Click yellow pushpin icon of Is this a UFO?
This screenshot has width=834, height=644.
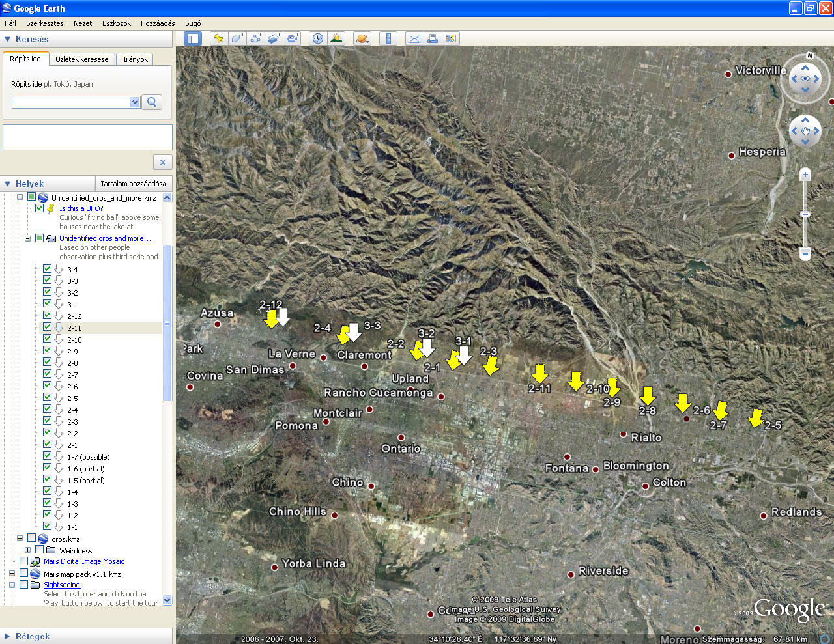(x=51, y=208)
